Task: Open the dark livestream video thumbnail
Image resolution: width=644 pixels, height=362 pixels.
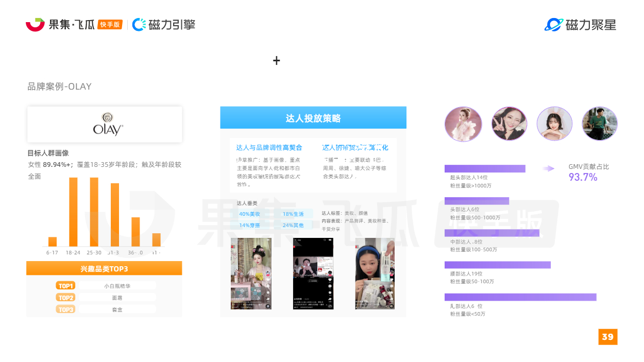Action: (x=313, y=273)
